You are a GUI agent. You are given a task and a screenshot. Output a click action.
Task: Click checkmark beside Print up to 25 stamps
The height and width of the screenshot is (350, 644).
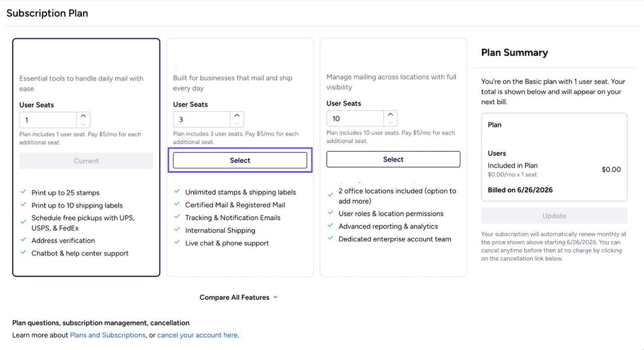click(x=23, y=192)
